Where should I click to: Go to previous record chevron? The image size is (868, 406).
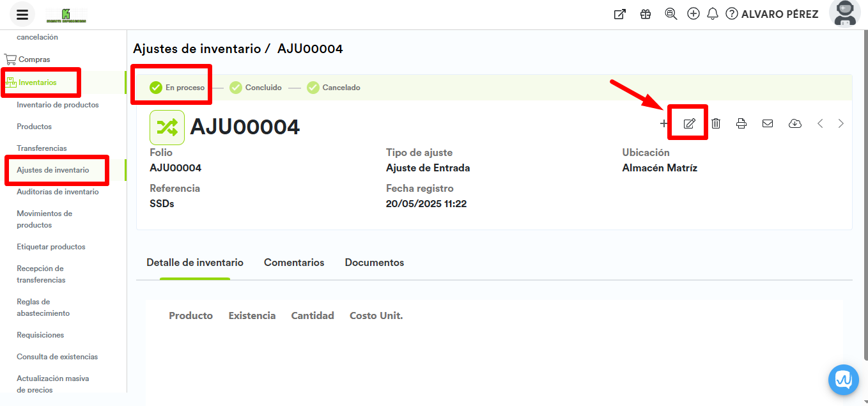click(820, 123)
